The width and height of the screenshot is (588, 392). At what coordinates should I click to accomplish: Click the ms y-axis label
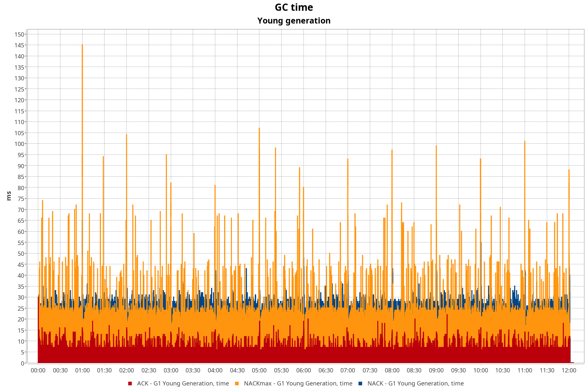coord(9,196)
